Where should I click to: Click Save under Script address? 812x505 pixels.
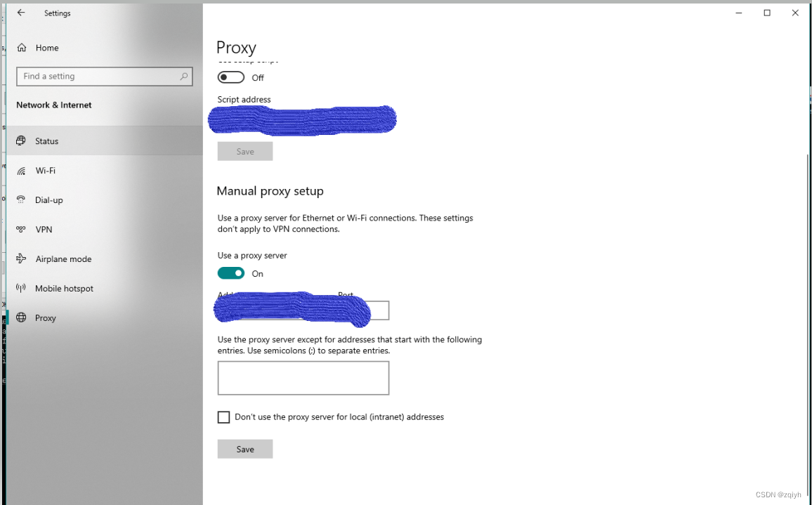pyautogui.click(x=245, y=151)
